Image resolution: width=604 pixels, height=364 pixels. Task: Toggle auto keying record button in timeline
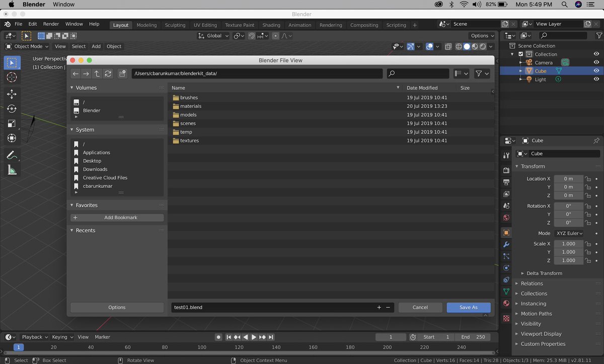[218, 337]
